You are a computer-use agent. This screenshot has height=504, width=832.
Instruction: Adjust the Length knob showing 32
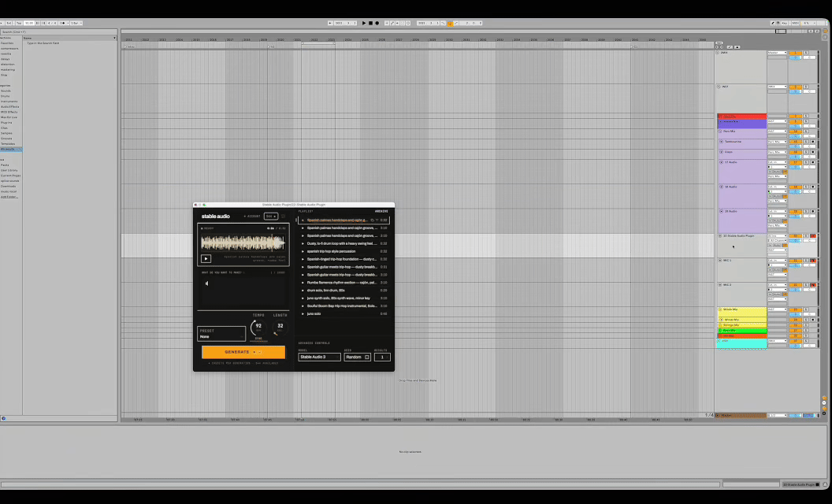coord(280,328)
